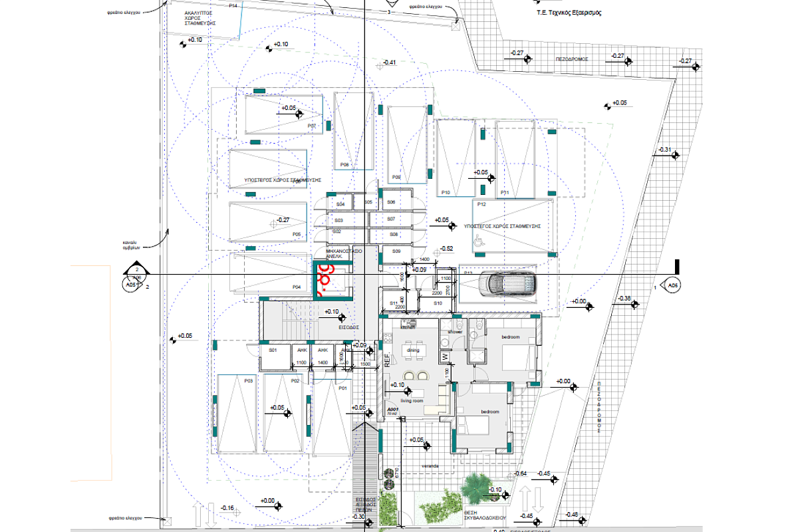Click the '1500' dimension text
Screen dimensions: 798x532
[x=366, y=364]
